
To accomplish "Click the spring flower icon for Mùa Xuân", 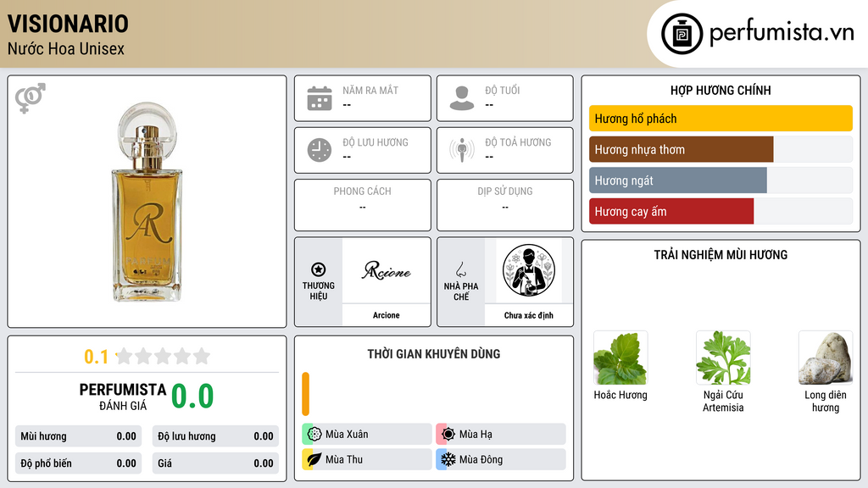I will (x=314, y=435).
